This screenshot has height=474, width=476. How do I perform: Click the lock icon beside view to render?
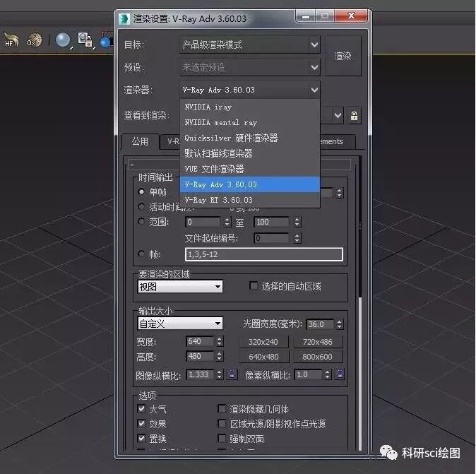(354, 116)
